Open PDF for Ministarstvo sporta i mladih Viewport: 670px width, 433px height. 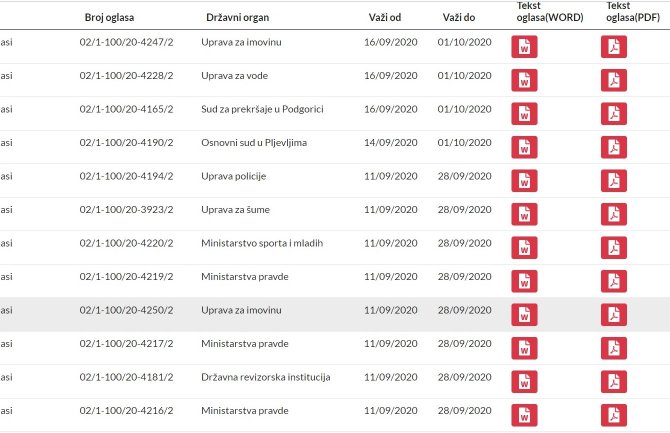coord(613,248)
